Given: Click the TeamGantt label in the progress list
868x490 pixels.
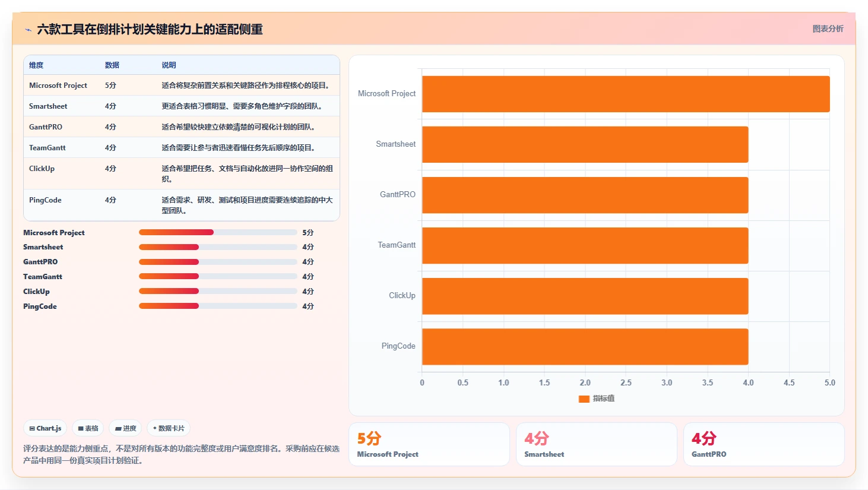Looking at the screenshot, I should coord(43,277).
